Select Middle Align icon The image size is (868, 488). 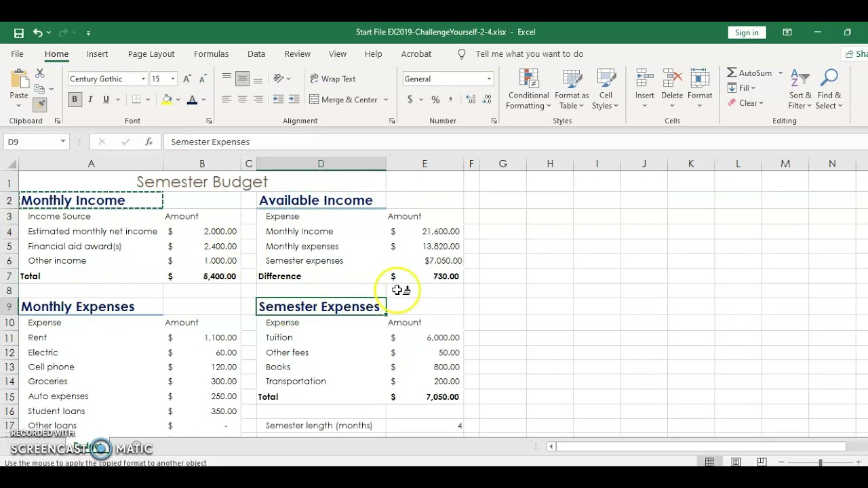pyautogui.click(x=242, y=79)
